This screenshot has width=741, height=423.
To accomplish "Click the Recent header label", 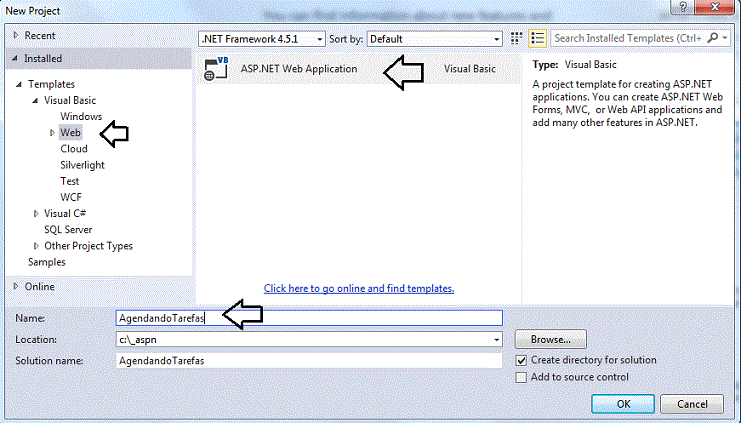I will tap(40, 35).
